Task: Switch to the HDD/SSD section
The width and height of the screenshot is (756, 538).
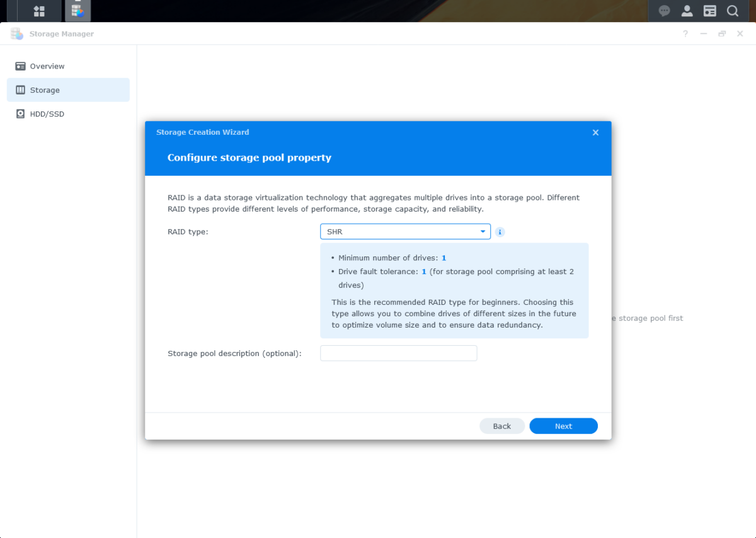Action: [47, 113]
